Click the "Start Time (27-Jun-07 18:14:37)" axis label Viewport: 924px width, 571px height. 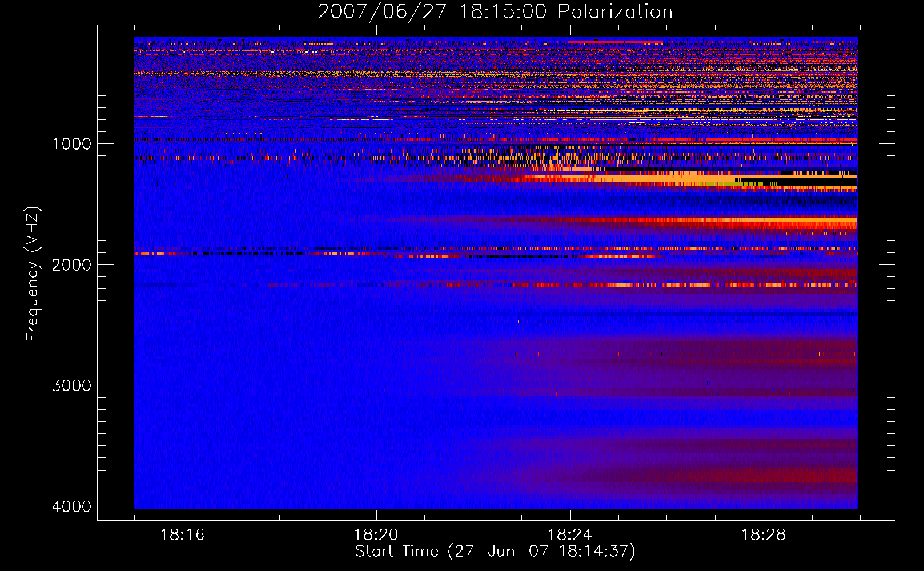point(495,552)
